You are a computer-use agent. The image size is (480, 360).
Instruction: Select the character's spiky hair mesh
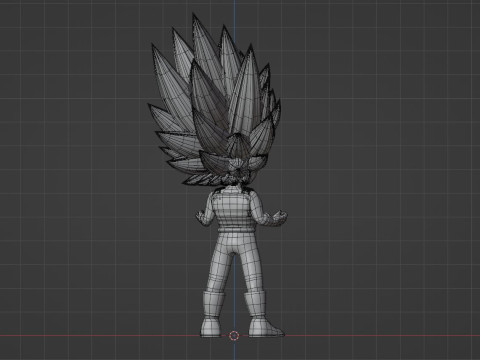214,100
